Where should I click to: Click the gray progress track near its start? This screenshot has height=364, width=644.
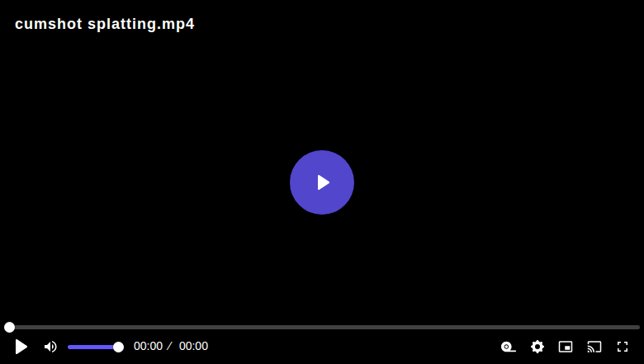point(25,327)
